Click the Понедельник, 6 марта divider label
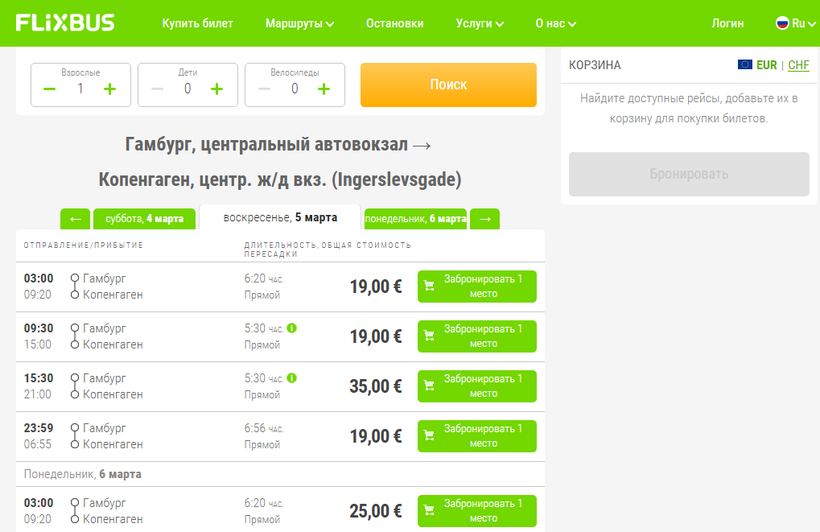Image resolution: width=820 pixels, height=532 pixels. (83, 474)
